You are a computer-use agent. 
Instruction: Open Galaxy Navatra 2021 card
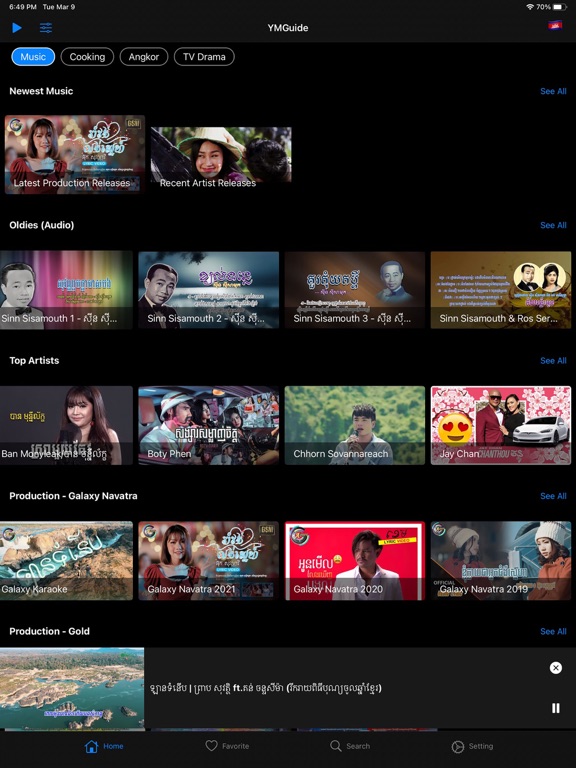209,560
